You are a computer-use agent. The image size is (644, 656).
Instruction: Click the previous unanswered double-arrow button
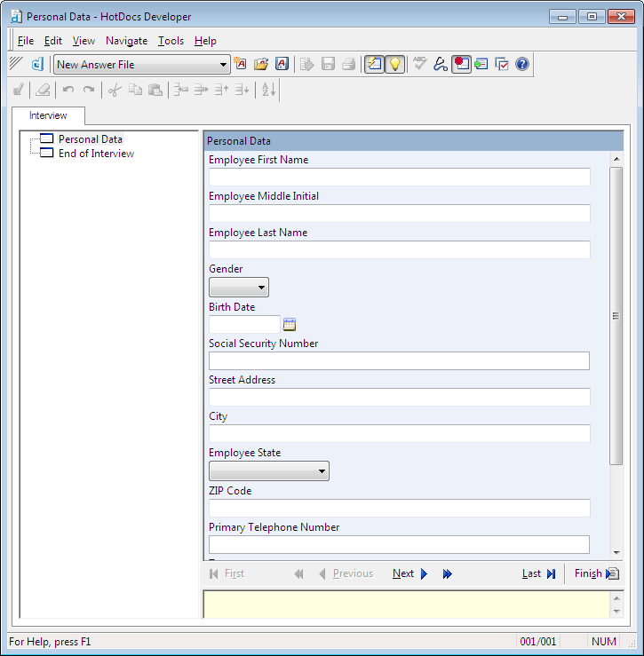click(x=298, y=573)
